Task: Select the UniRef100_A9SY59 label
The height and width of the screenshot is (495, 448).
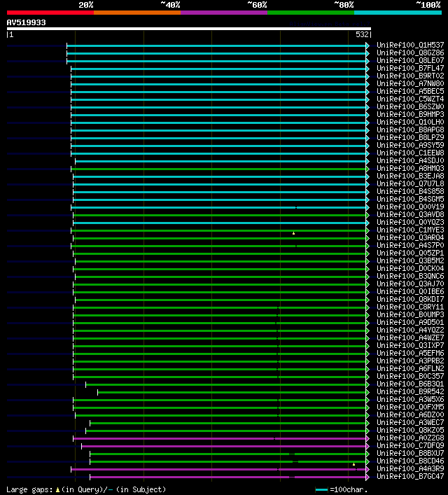Action: pos(410,145)
